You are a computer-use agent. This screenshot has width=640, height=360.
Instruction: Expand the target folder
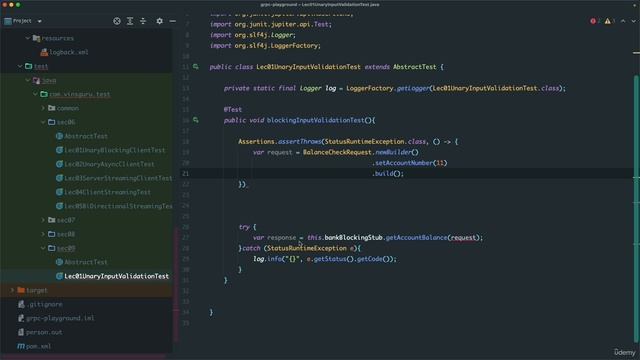(x=12, y=290)
